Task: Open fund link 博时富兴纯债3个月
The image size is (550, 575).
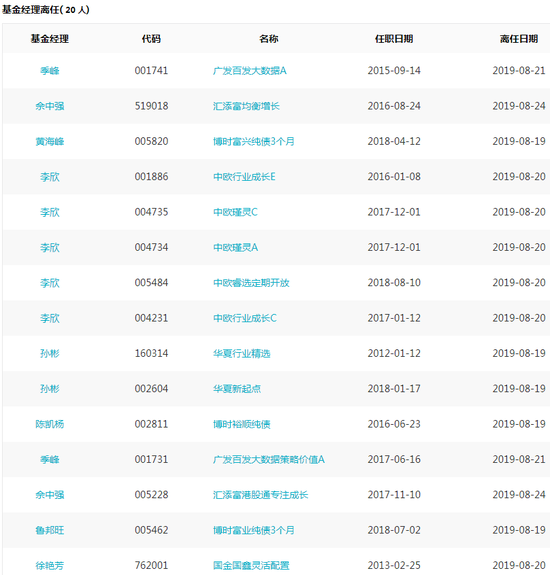Action: [x=254, y=141]
